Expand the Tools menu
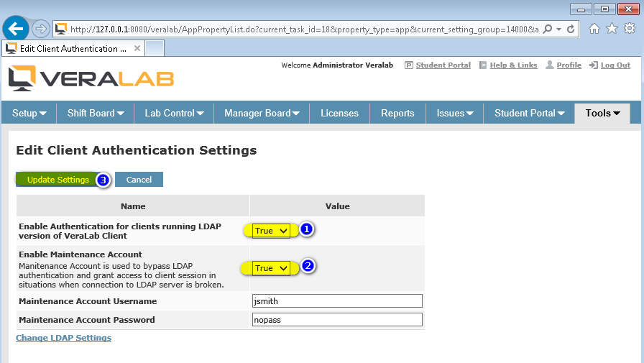This screenshot has width=644, height=363. point(602,113)
